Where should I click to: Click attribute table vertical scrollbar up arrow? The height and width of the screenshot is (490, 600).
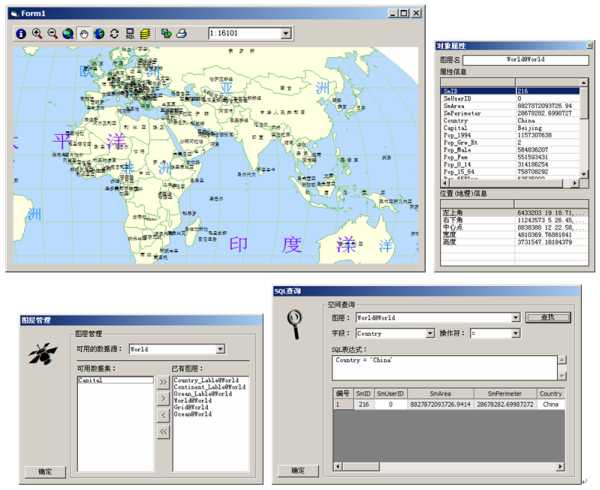point(584,82)
